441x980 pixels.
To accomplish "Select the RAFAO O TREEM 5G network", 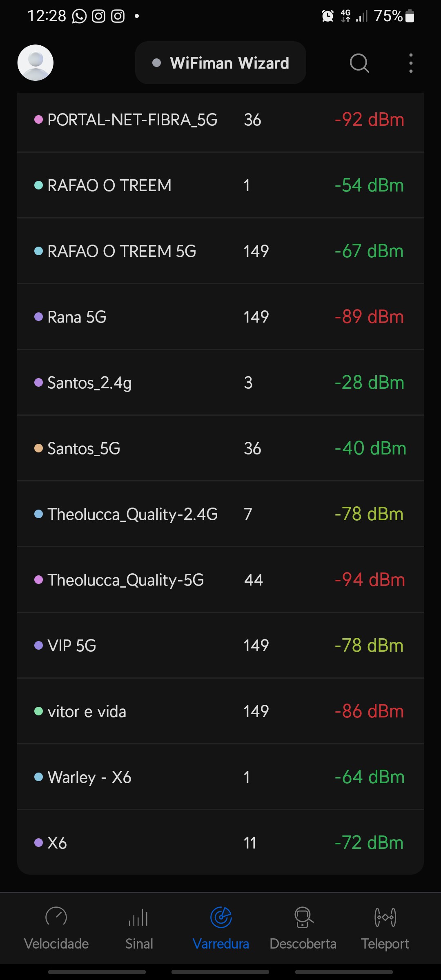I will 220,251.
